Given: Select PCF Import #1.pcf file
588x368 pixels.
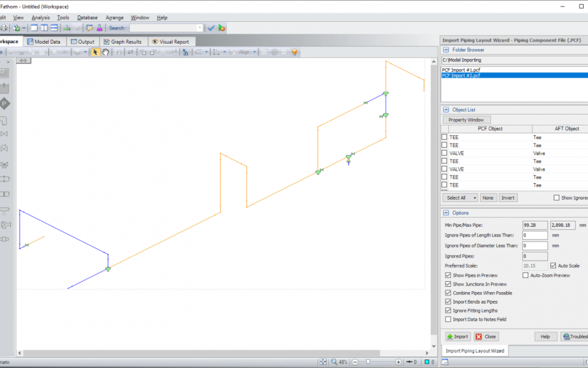Looking at the screenshot, I should [461, 70].
